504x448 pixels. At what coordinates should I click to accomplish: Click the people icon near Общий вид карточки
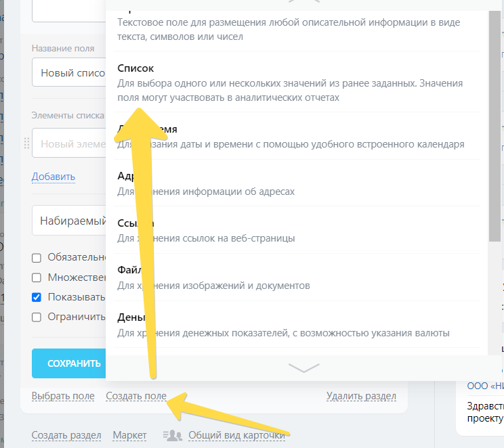(x=173, y=435)
